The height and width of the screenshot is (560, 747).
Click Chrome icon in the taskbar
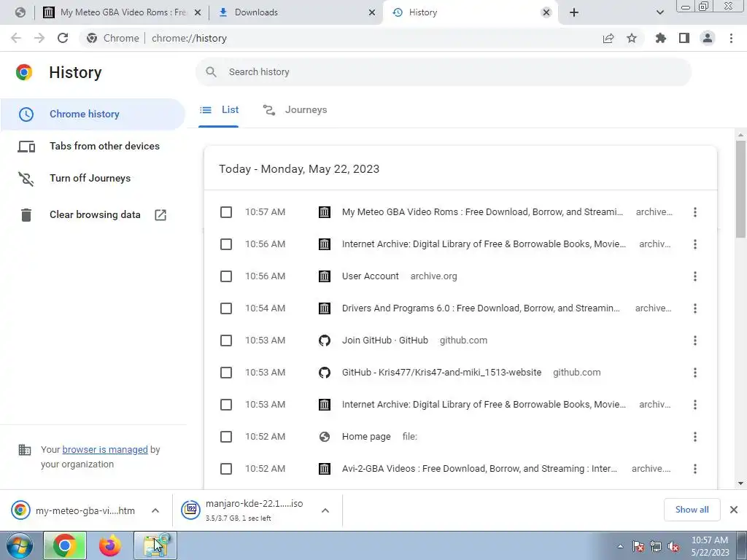pos(65,545)
